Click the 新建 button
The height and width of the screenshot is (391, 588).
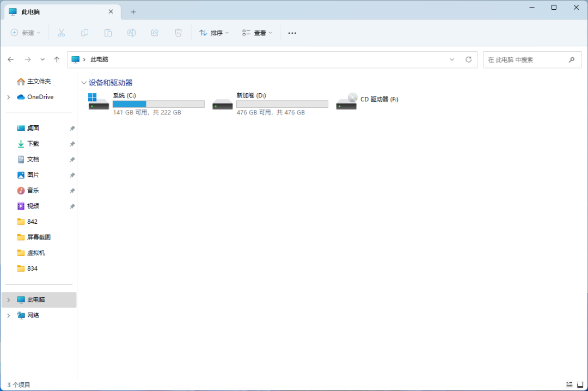click(x=26, y=33)
